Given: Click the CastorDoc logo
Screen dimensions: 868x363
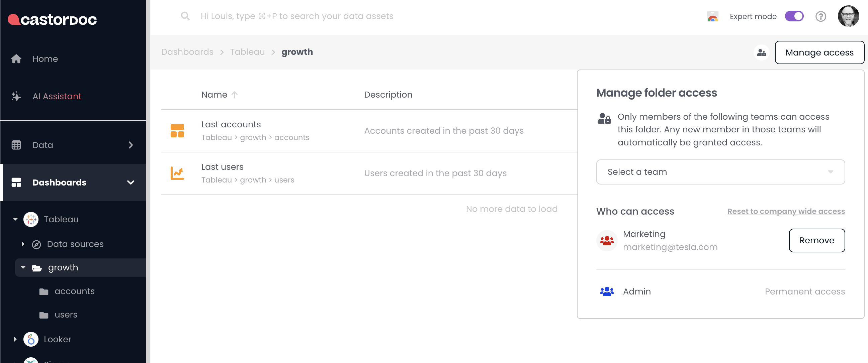Looking at the screenshot, I should tap(52, 19).
